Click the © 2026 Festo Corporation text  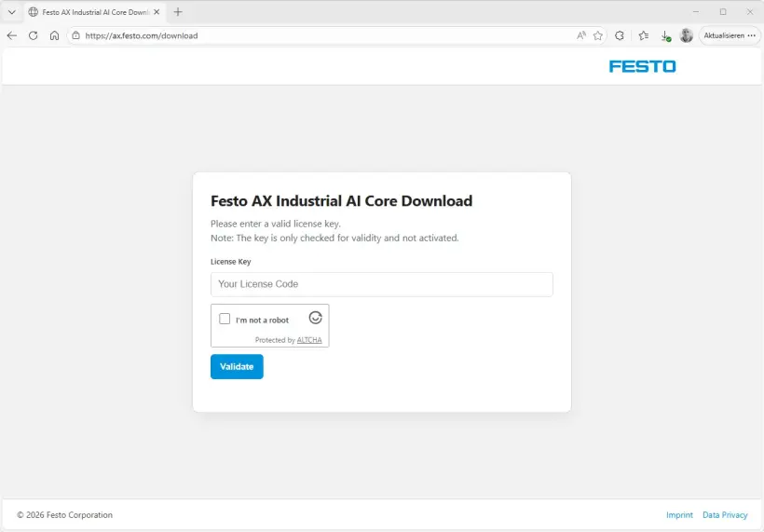[65, 515]
